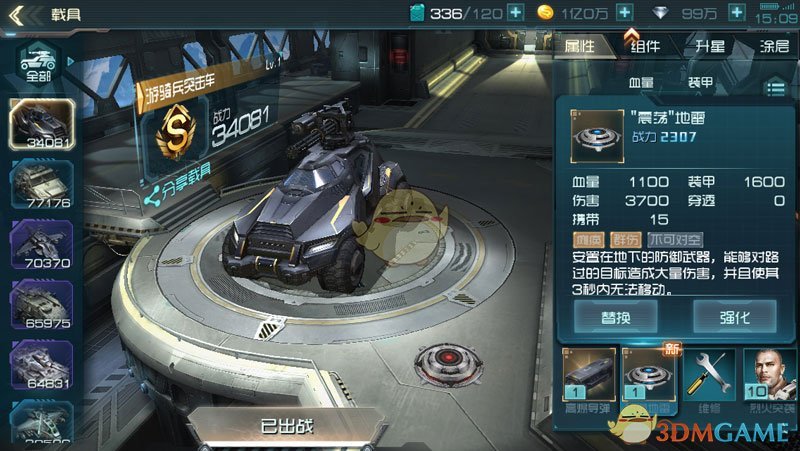Add gold coins with the plus button
The image size is (800, 451).
click(x=624, y=13)
